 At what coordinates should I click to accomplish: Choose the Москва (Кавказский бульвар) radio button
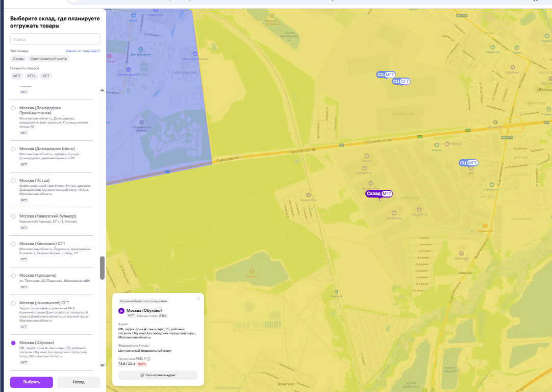(x=13, y=216)
